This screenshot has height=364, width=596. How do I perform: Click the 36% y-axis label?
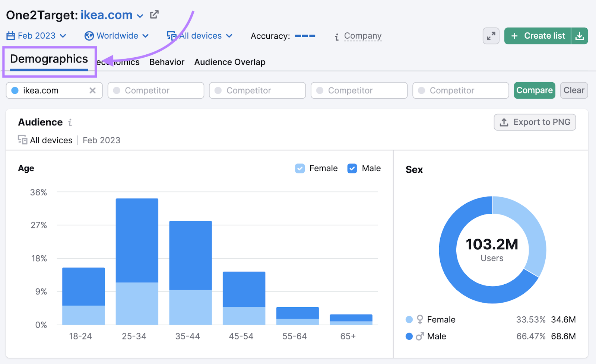(38, 192)
